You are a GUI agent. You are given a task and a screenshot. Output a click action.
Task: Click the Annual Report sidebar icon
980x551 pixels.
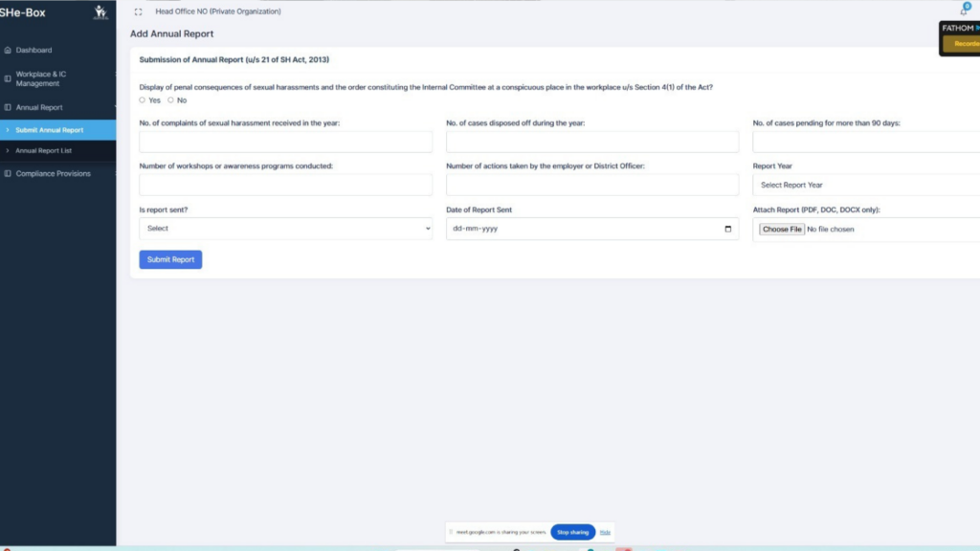click(8, 108)
